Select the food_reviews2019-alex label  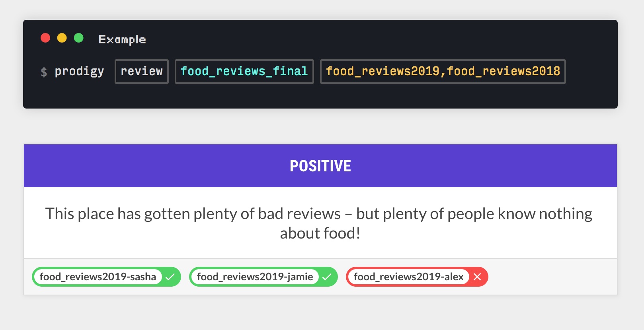click(x=409, y=277)
